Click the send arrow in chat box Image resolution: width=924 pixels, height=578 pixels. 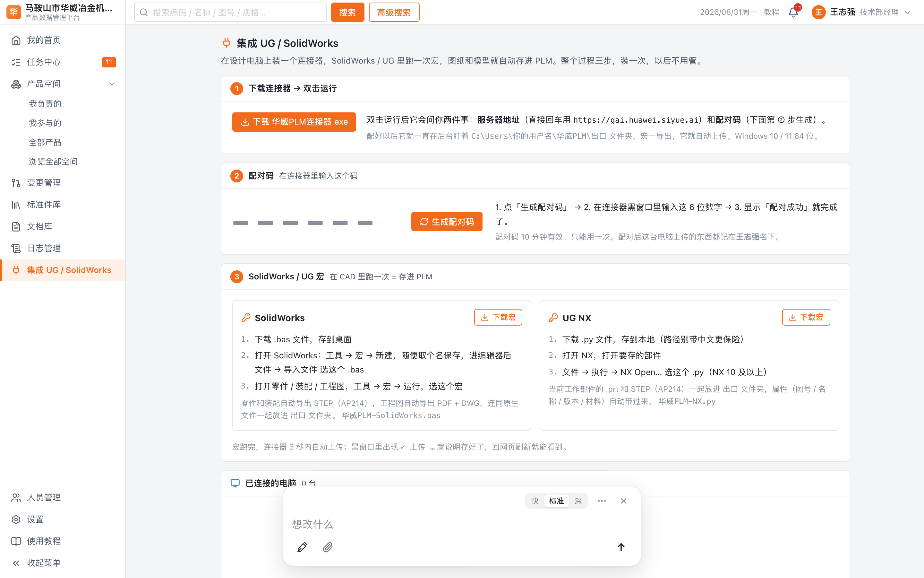621,547
